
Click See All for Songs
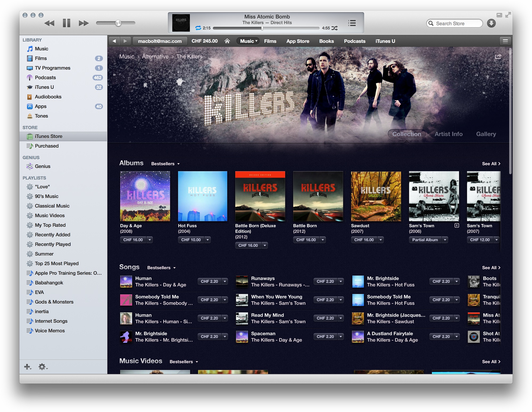coord(491,268)
